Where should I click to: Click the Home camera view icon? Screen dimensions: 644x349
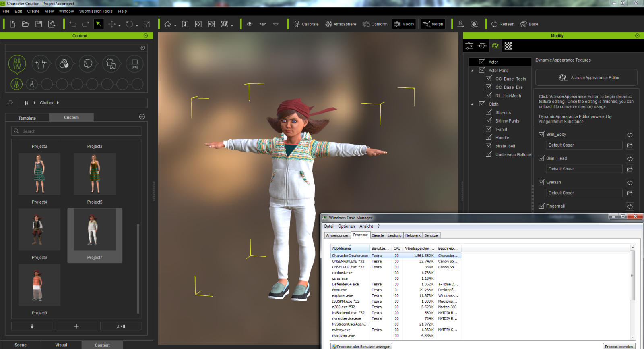168,24
